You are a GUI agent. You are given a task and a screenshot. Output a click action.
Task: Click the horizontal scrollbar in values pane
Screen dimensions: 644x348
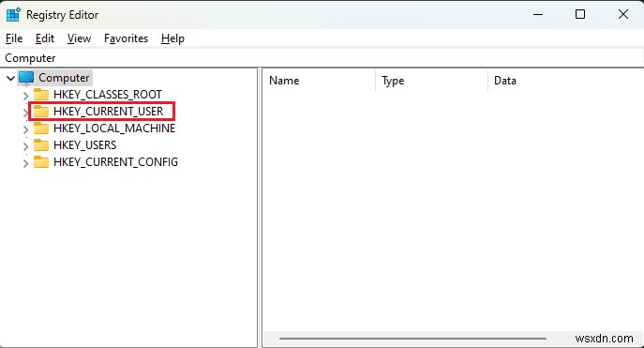click(412, 339)
